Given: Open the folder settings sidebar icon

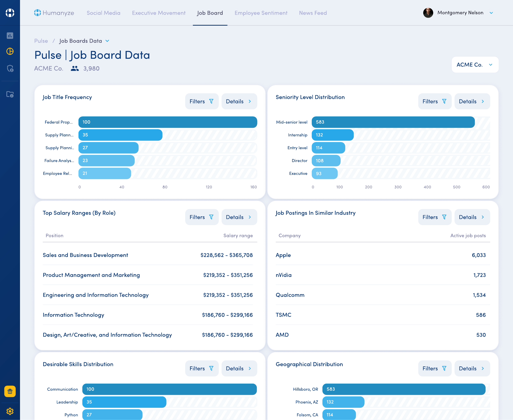Looking at the screenshot, I should [10, 94].
